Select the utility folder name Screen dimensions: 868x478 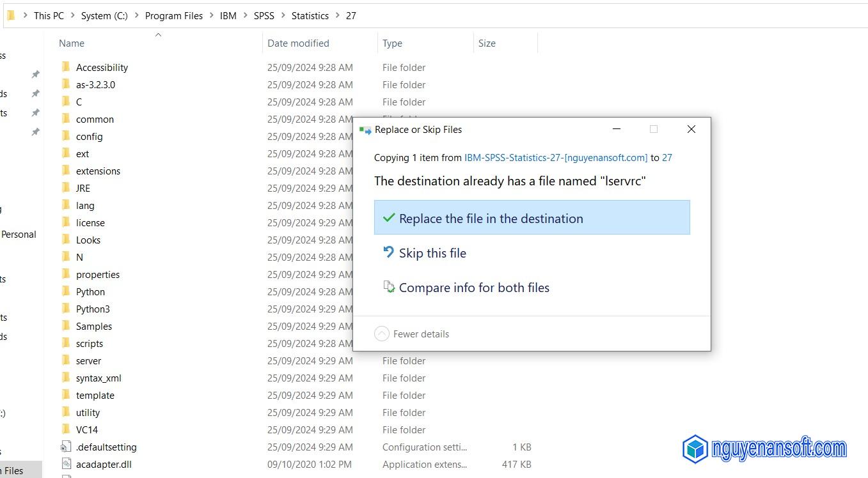click(88, 412)
